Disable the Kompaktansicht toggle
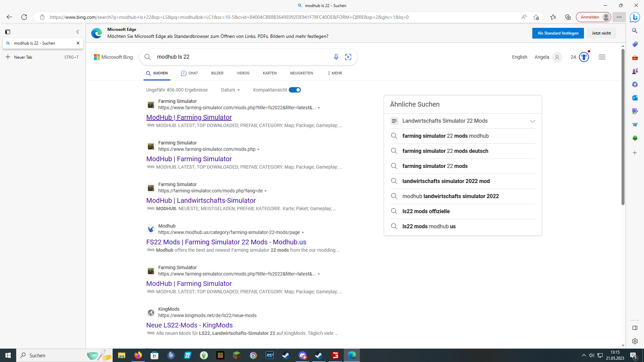The height and width of the screenshot is (362, 644). click(295, 90)
